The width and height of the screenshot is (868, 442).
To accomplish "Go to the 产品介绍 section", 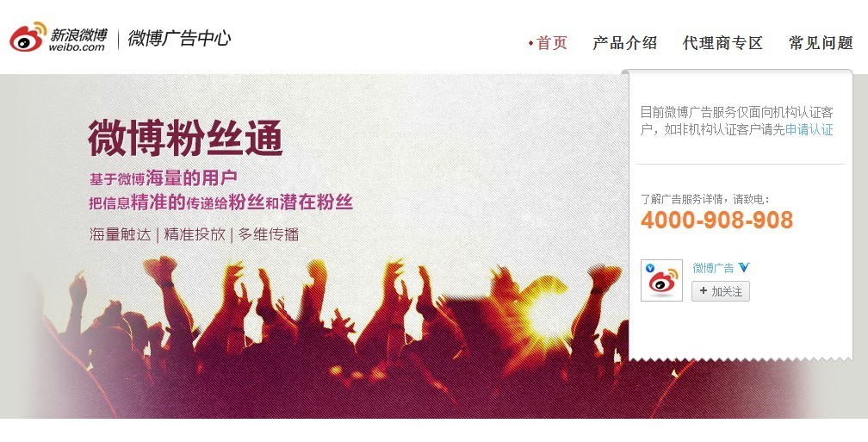I will (x=624, y=43).
